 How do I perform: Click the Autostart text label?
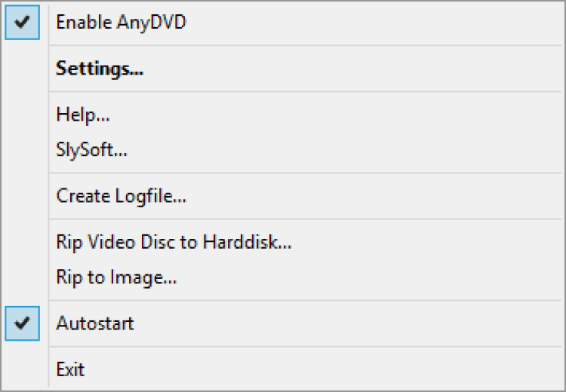[95, 324]
